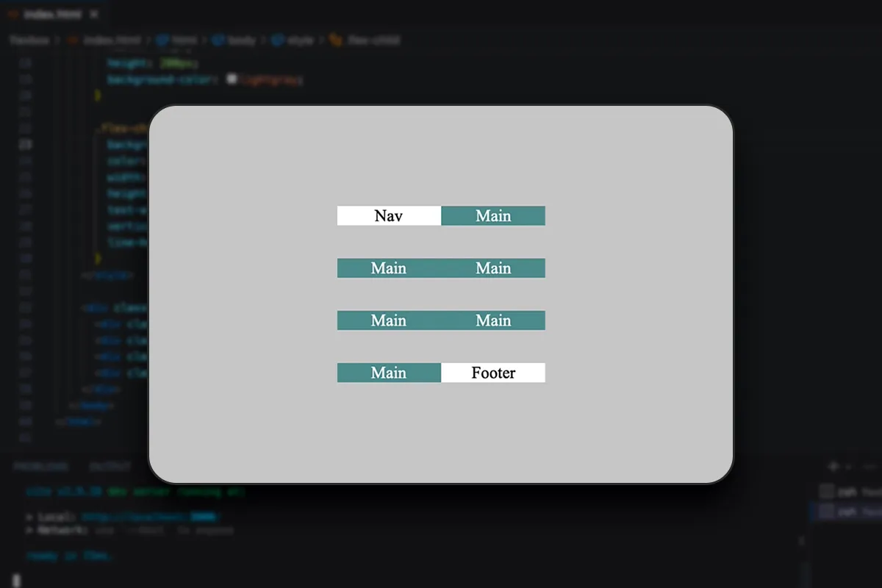Open the lightgray color swatch in code
882x588 pixels.
point(232,79)
